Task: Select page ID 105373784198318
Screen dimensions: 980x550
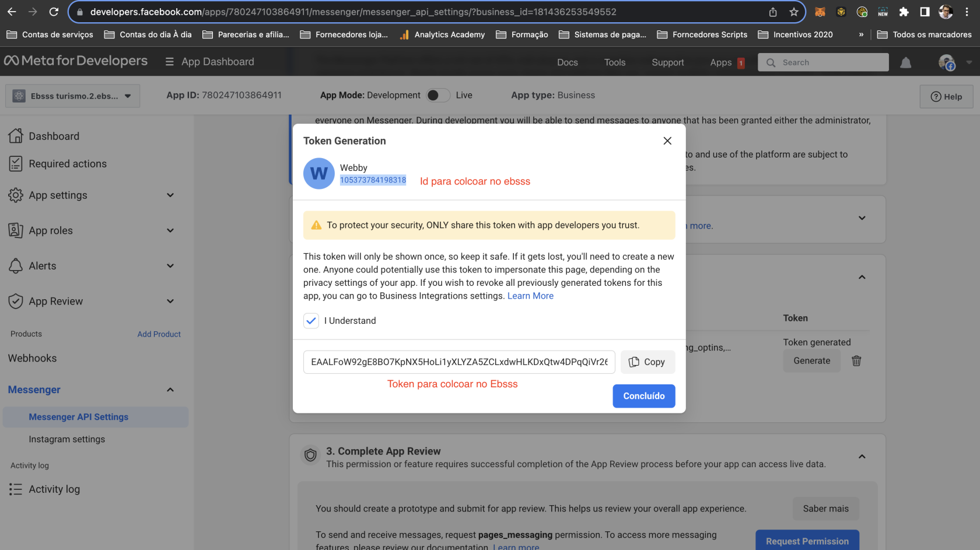Action: coord(373,180)
